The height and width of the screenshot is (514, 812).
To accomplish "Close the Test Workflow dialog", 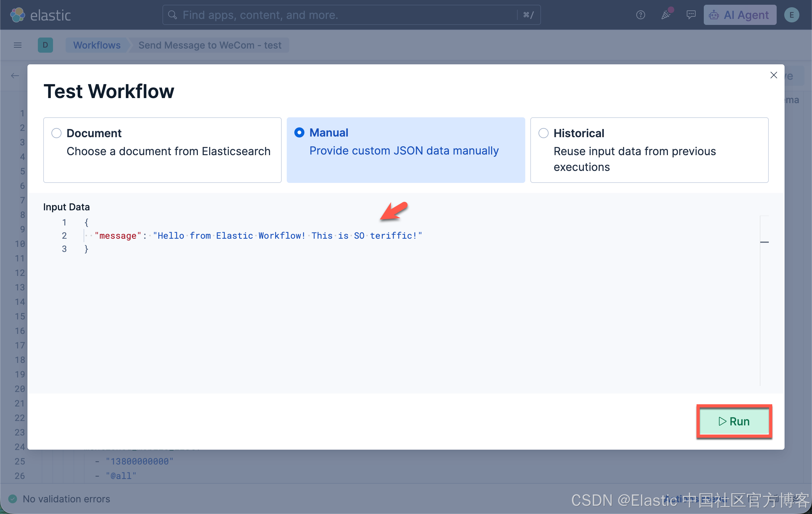I will tap(774, 75).
